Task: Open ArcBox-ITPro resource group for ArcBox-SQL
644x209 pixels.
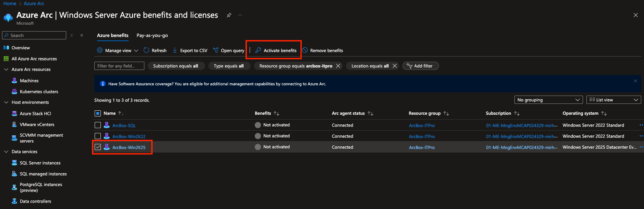Action: (x=422, y=125)
